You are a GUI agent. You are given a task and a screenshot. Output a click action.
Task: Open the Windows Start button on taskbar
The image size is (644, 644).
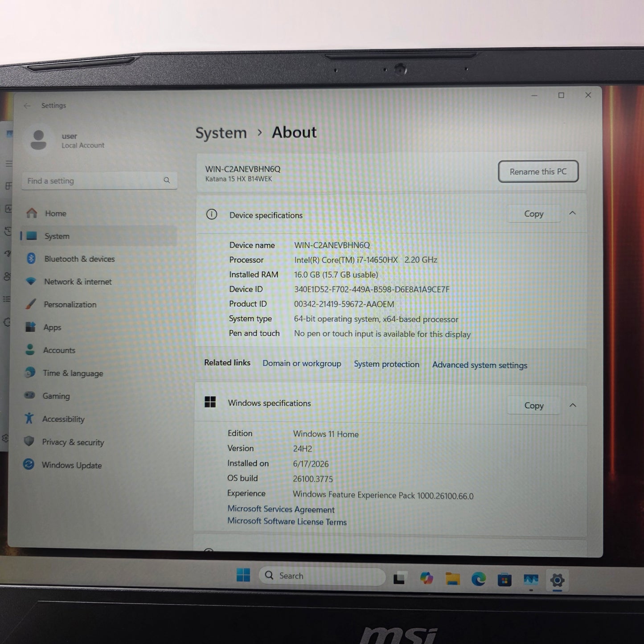click(x=243, y=575)
